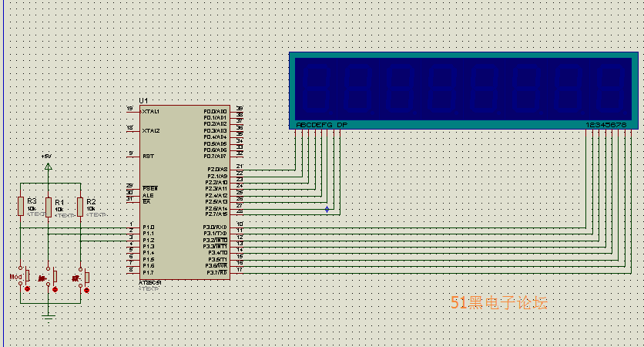
Task: Click the XTAL1 pin label
Action: [x=151, y=111]
